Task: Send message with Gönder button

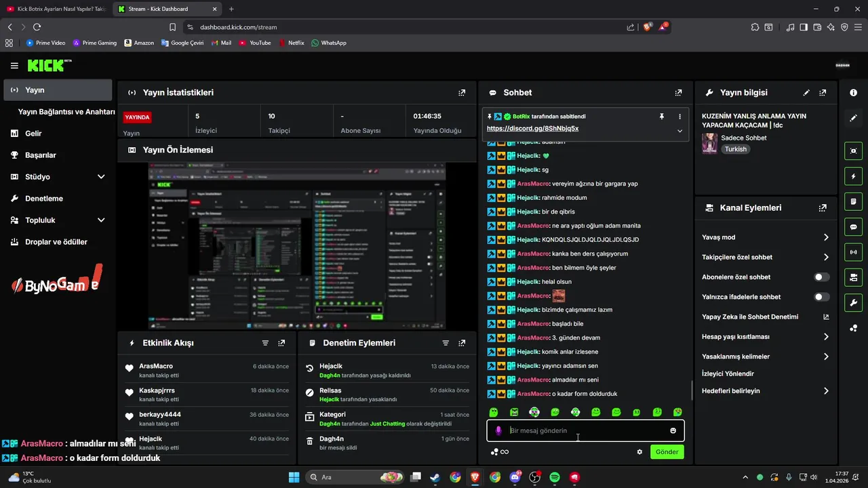Action: [x=667, y=452]
